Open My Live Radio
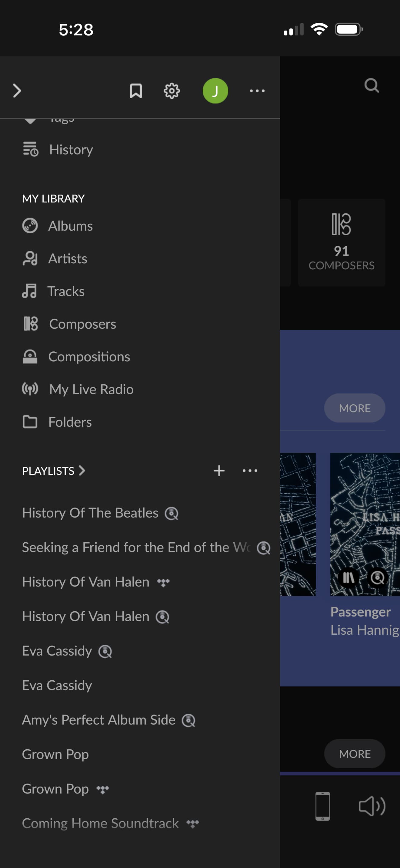 pyautogui.click(x=91, y=390)
